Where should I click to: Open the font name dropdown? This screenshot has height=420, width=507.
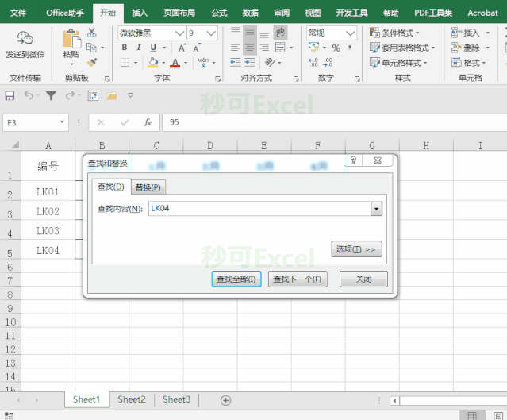pos(180,33)
